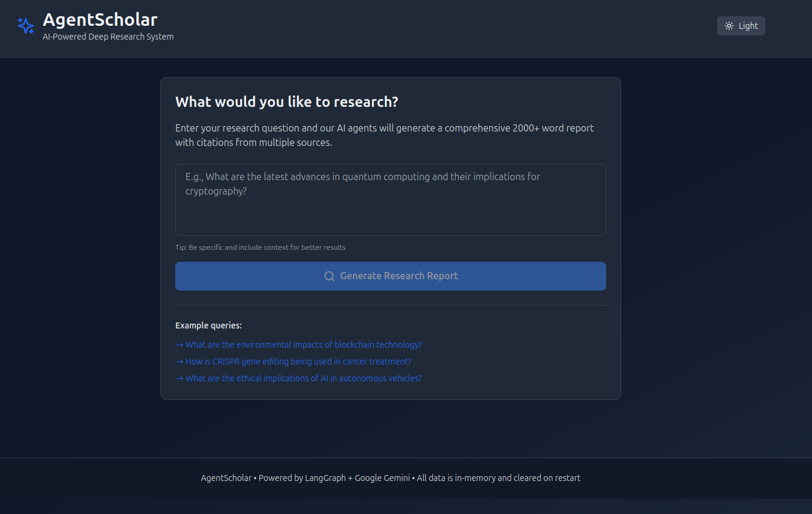
Task: Toggle the Light theme switch
Action: click(x=741, y=26)
